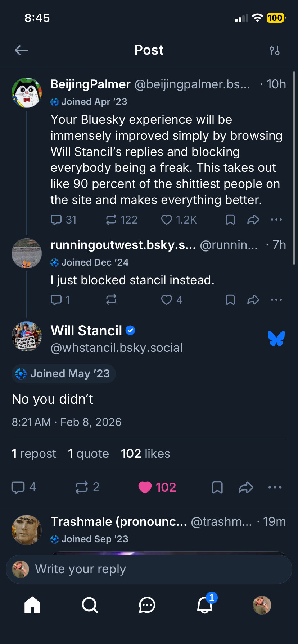Open Will Stancil's profile avatar
Viewport: 298px width, 644px height.
tap(27, 336)
